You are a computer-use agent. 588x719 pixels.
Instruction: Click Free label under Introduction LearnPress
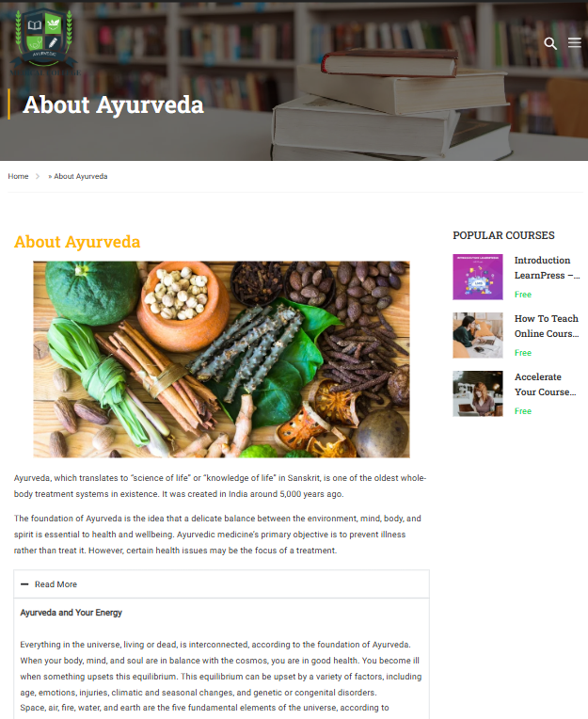(x=523, y=295)
